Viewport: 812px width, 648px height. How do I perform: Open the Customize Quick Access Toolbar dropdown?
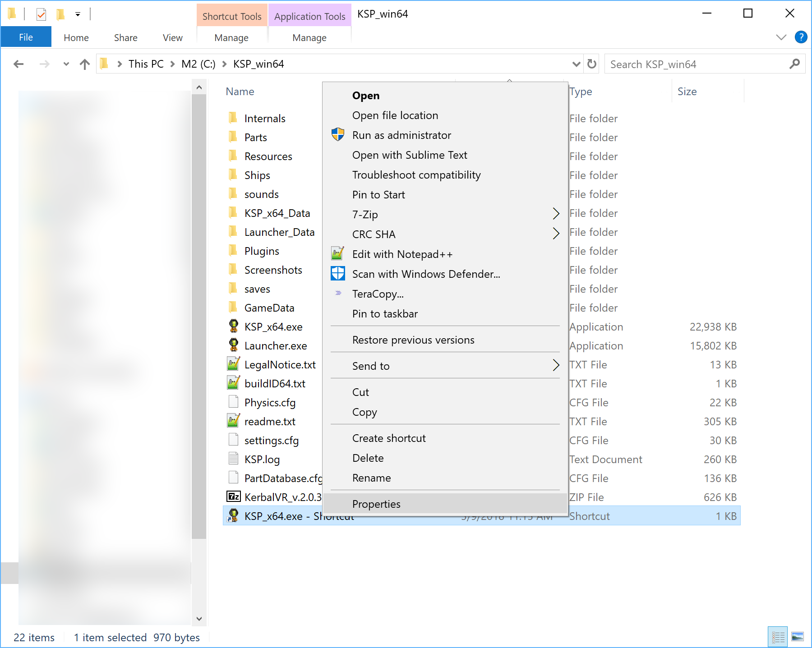pyautogui.click(x=78, y=14)
